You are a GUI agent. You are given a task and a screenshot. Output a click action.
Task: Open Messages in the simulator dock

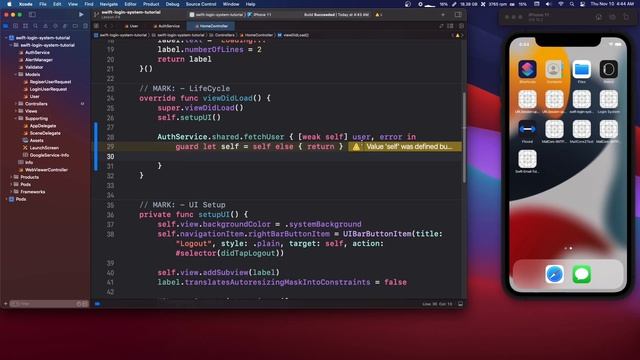click(582, 274)
